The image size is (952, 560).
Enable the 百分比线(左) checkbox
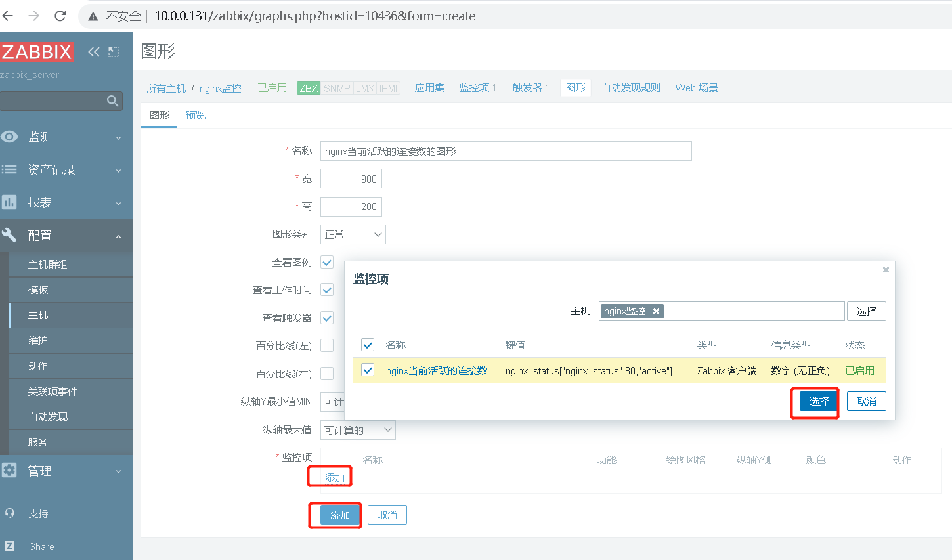(x=327, y=345)
